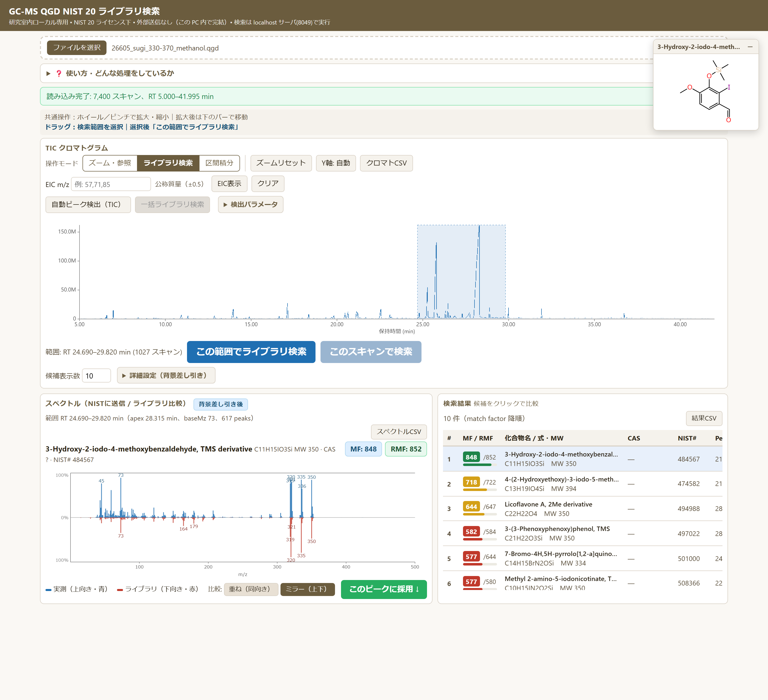The image size is (768, 700).
Task: Focus the EIC m/z input field
Action: [111, 184]
